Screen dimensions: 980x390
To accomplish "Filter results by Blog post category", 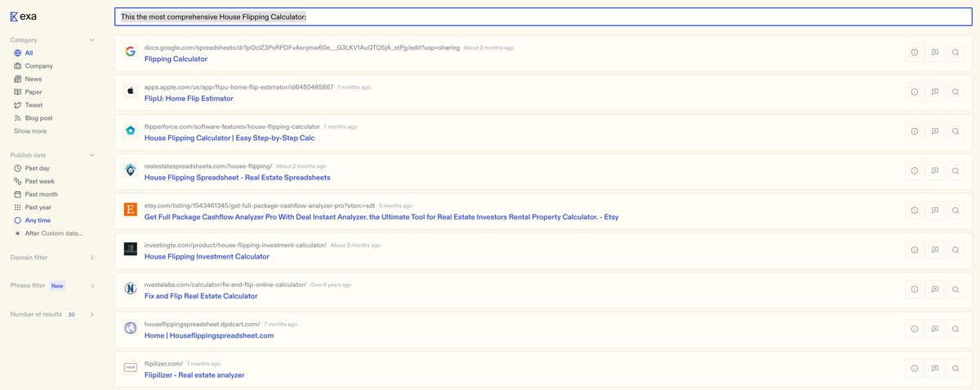I will pos(33,118).
